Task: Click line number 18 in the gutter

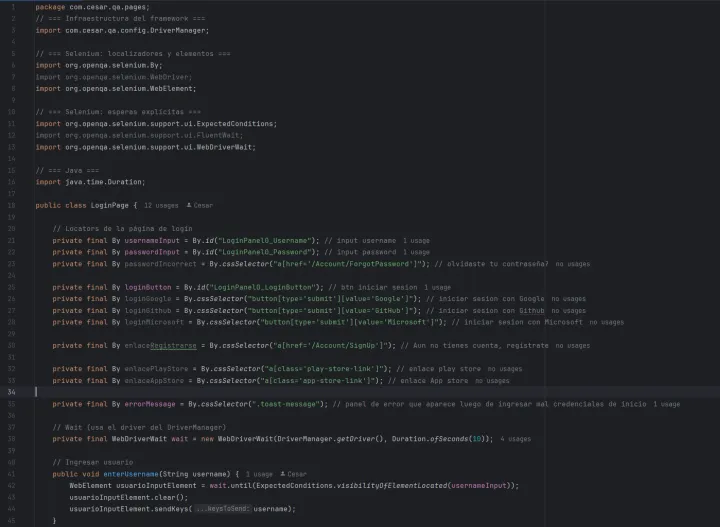Action: point(11,205)
